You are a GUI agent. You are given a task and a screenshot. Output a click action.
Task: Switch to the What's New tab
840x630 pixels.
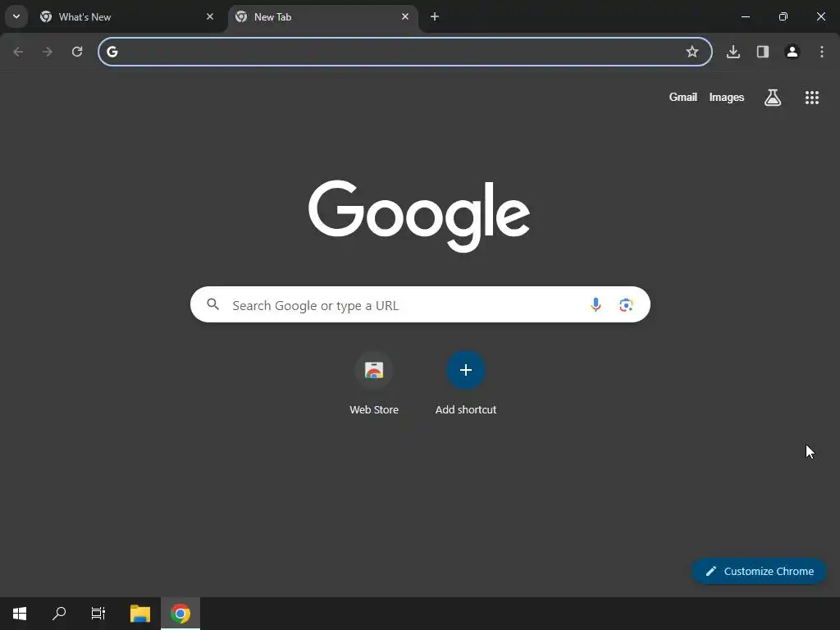tap(127, 17)
